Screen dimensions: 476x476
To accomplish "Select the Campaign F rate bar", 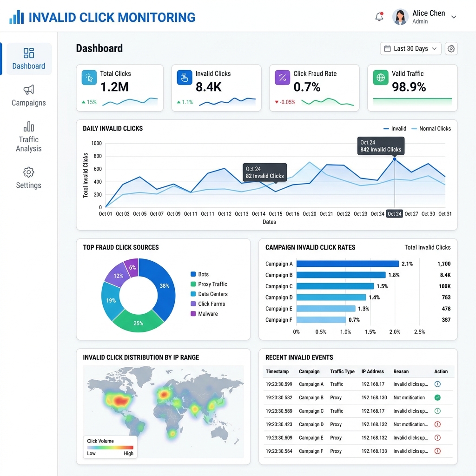I will pyautogui.click(x=321, y=320).
